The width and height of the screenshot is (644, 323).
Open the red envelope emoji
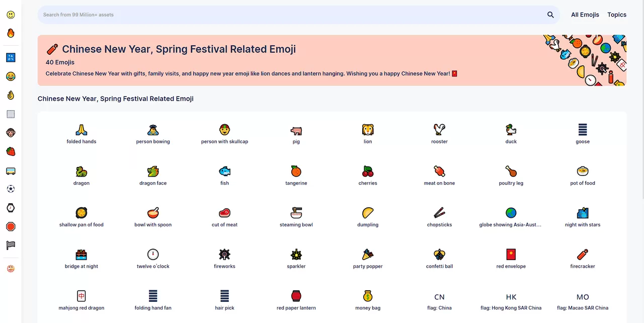tap(511, 254)
